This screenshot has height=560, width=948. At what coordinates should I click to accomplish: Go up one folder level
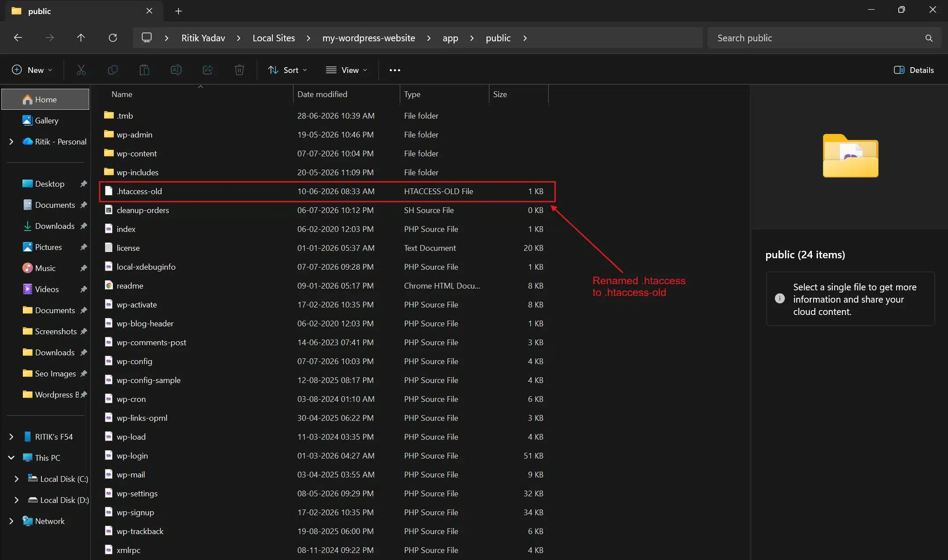click(81, 38)
